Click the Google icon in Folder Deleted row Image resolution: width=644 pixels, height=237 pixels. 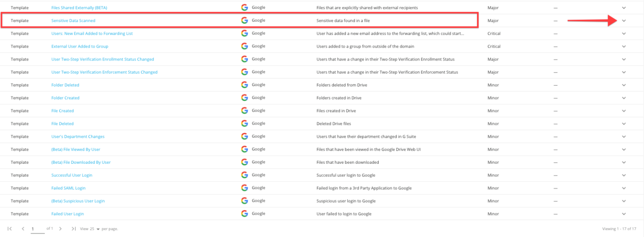tap(244, 85)
